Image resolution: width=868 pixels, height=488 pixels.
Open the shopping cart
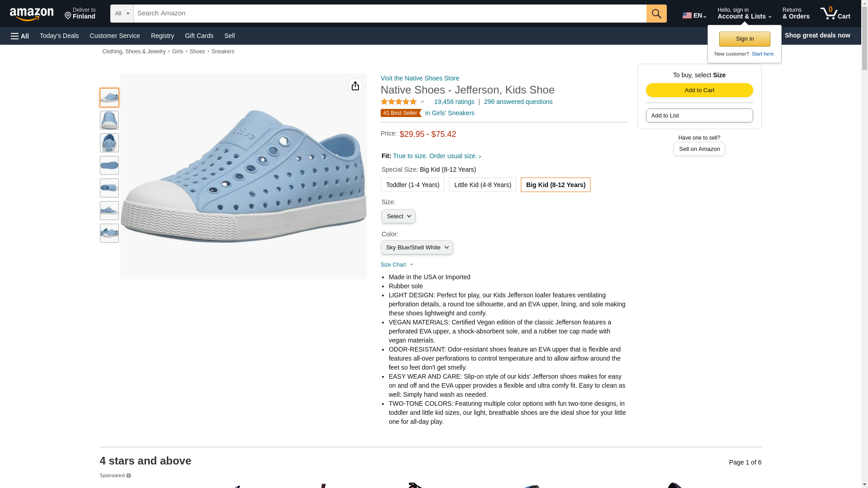point(835,14)
